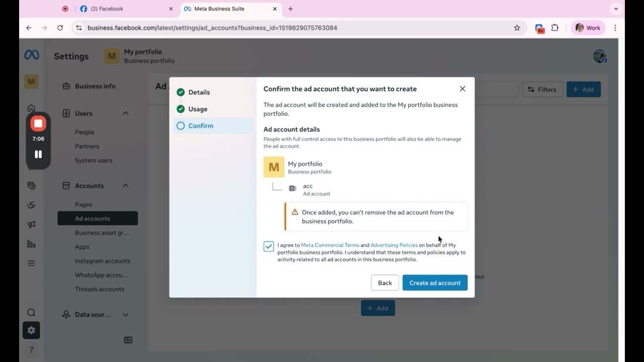Screen dimensions: 644x362
Task: Close the Meta Business Suite tab
Action: click(275, 9)
